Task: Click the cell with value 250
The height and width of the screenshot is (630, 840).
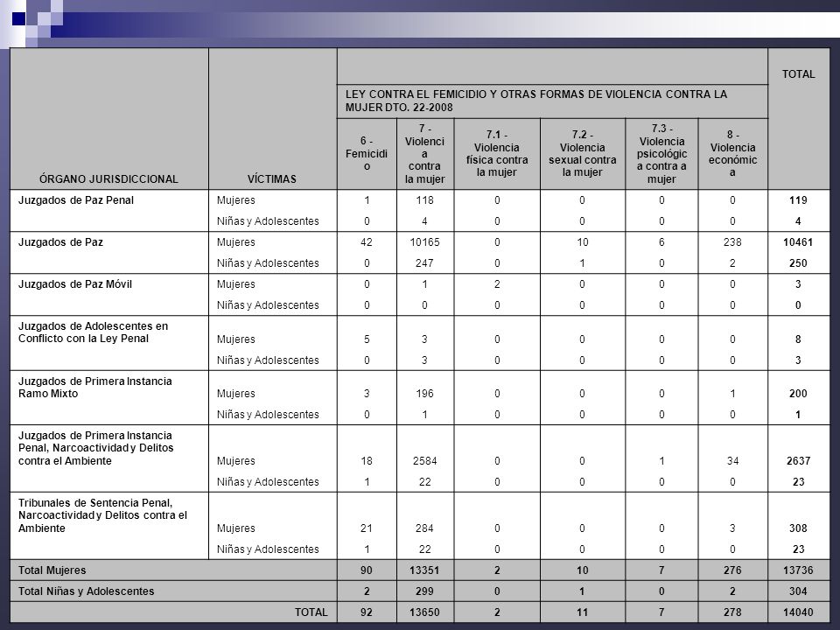Action: pyautogui.click(x=798, y=263)
